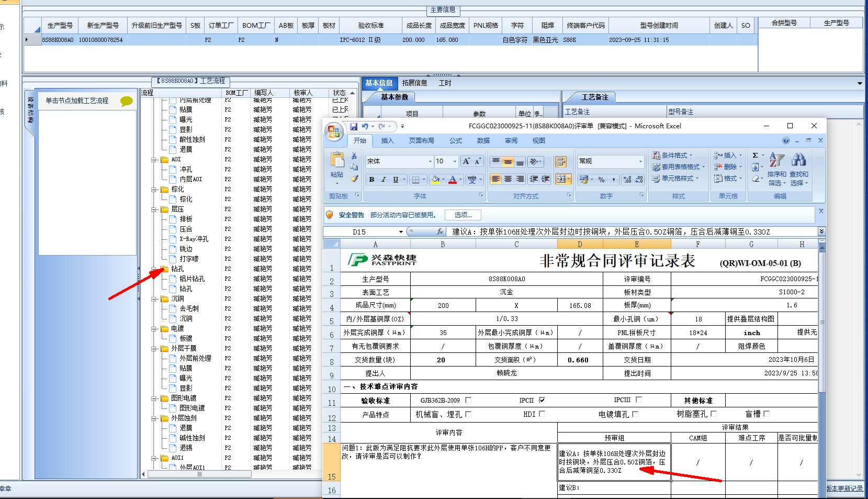868x499 pixels.
Task: Click the red font color A
Action: (x=453, y=180)
